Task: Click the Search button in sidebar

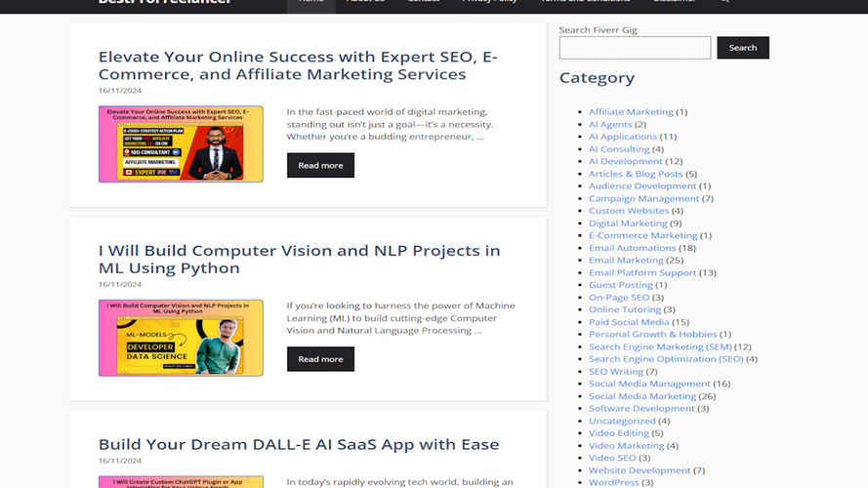Action: 743,48
